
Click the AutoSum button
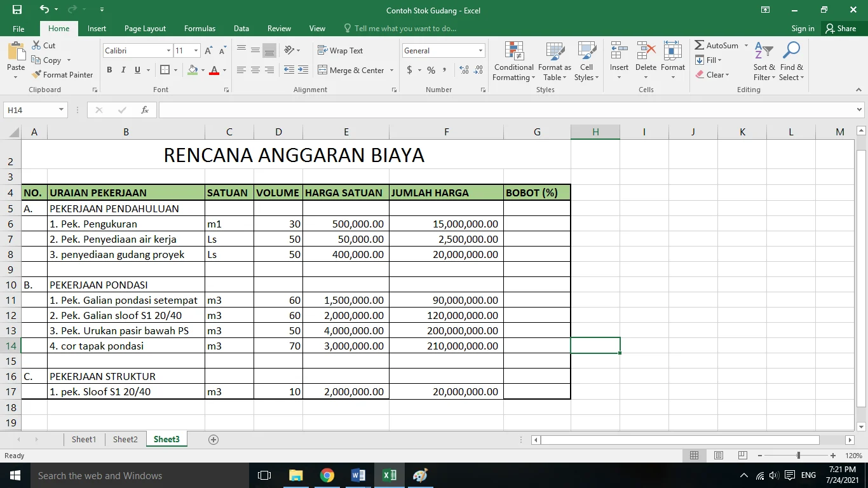click(x=715, y=45)
